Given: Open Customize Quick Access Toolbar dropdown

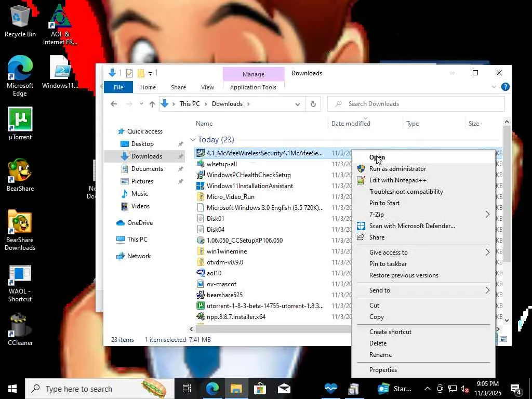Looking at the screenshot, I should tap(150, 73).
